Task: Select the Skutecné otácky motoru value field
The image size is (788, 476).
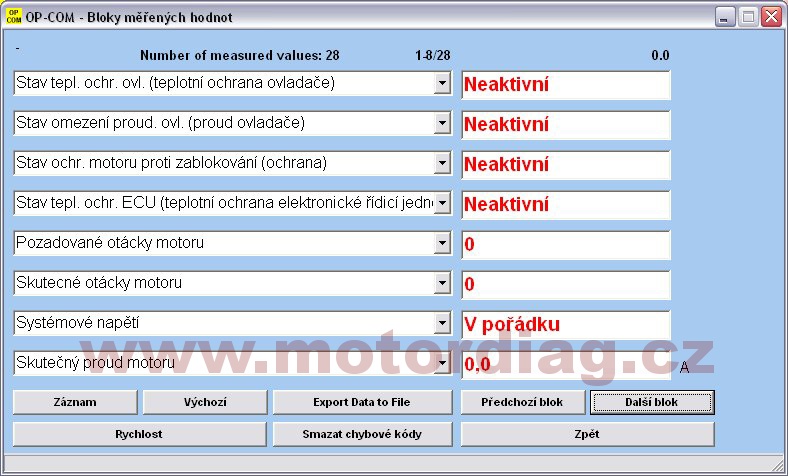Action: coord(565,285)
